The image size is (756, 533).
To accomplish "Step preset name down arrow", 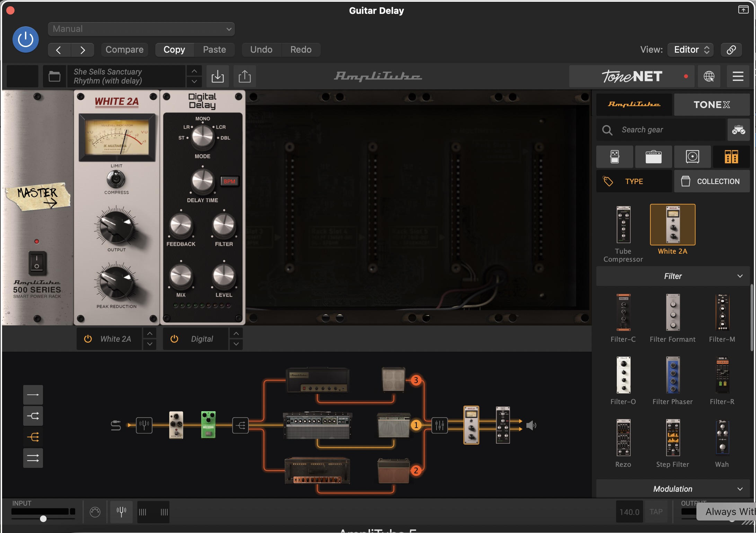I will 194,82.
